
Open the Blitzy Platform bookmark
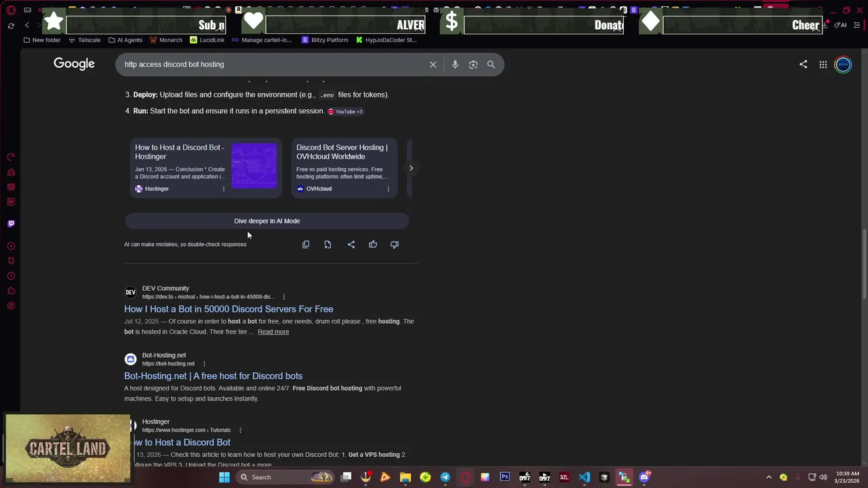(325, 40)
